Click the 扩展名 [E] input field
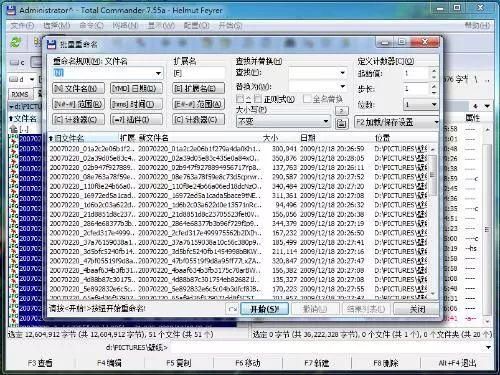Screen dimensions: 500x375 198,73
